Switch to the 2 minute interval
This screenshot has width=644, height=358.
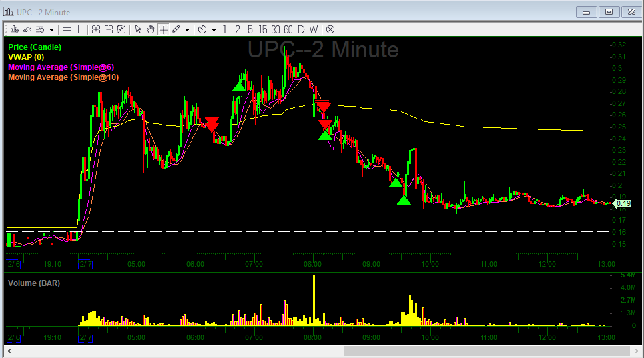coord(238,29)
